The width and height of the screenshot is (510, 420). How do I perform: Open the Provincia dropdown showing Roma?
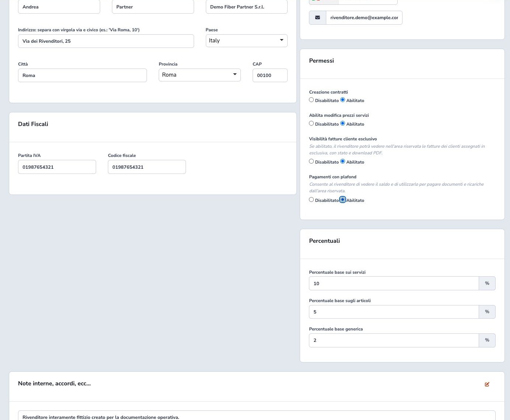coord(200,75)
